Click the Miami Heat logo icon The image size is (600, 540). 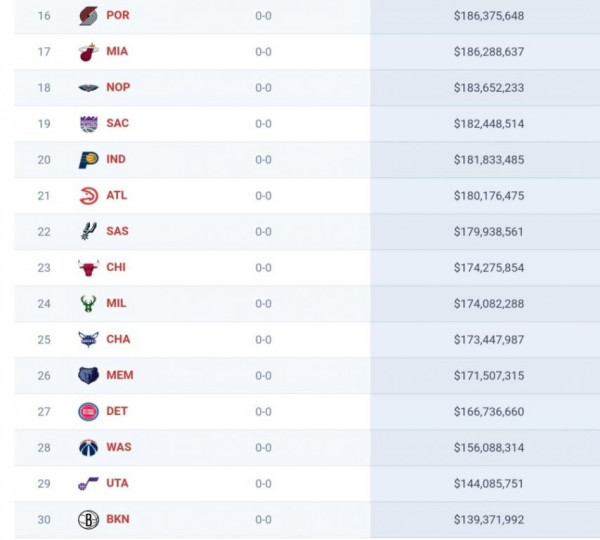pos(89,52)
